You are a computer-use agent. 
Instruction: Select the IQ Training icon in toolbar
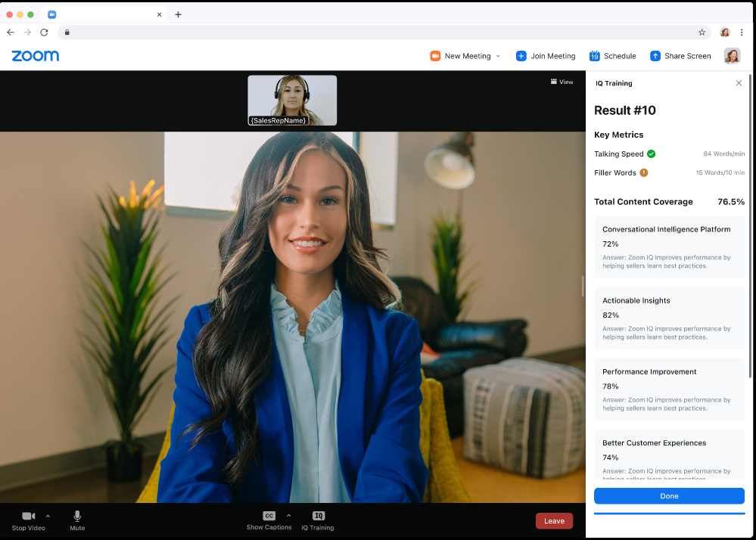(x=317, y=517)
